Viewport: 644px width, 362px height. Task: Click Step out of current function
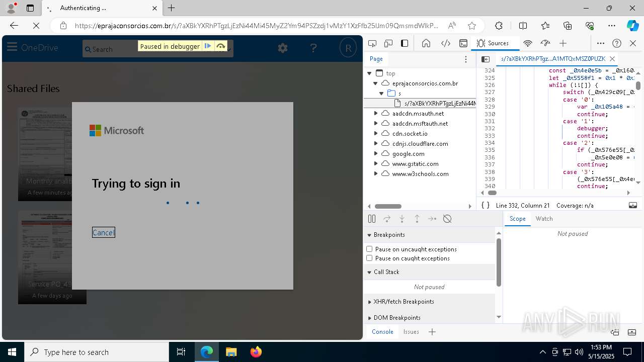[417, 219]
